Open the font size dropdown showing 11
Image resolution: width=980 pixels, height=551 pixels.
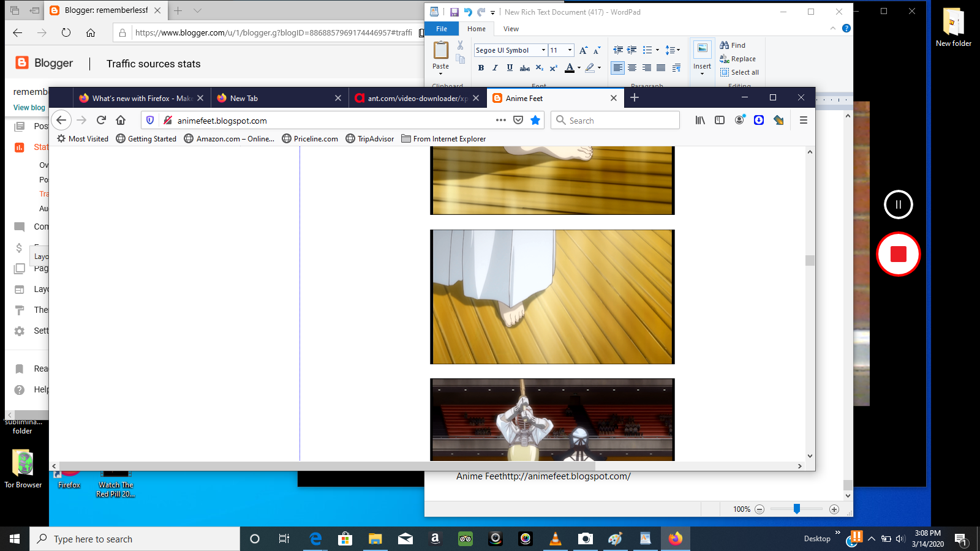570,50
